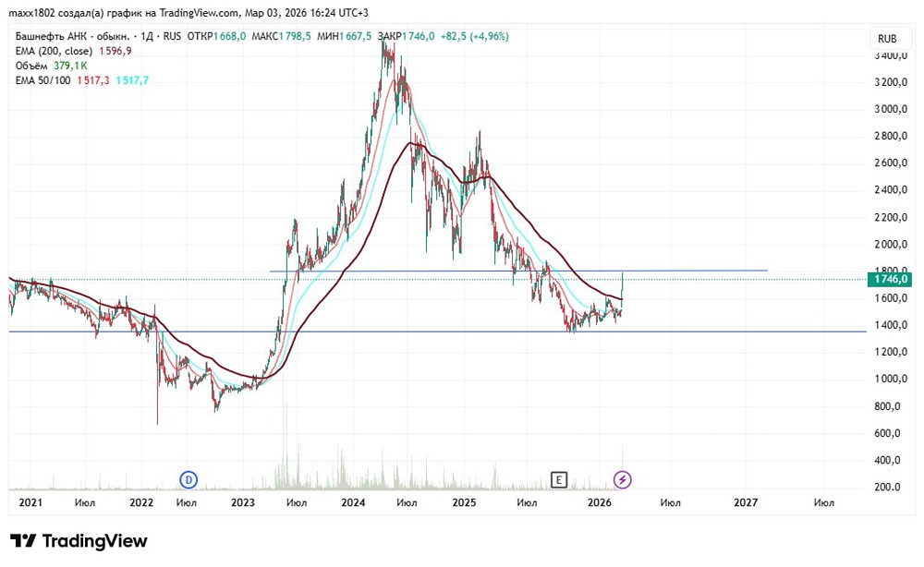Click the earnings 'E' marker icon

pyautogui.click(x=559, y=480)
